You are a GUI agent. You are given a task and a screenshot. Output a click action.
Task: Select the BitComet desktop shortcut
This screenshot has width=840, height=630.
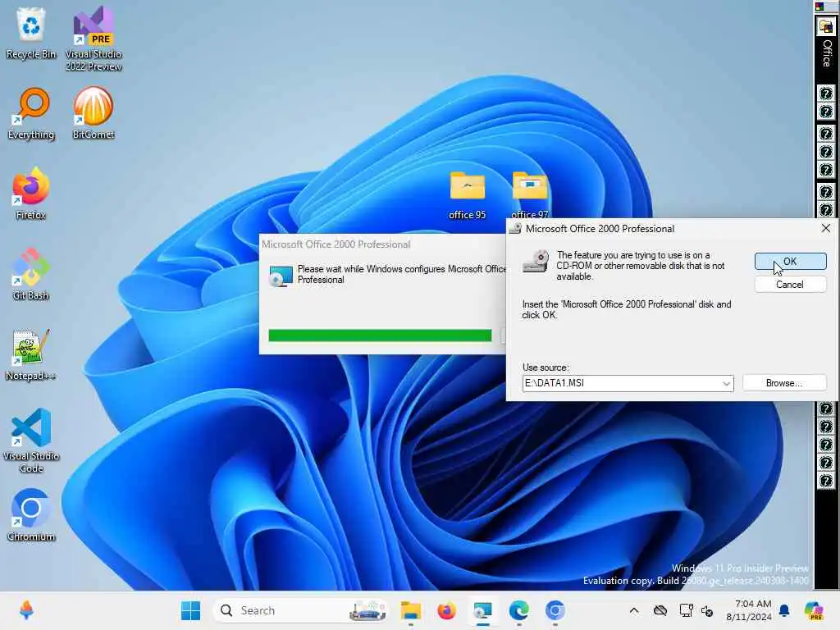click(94, 113)
